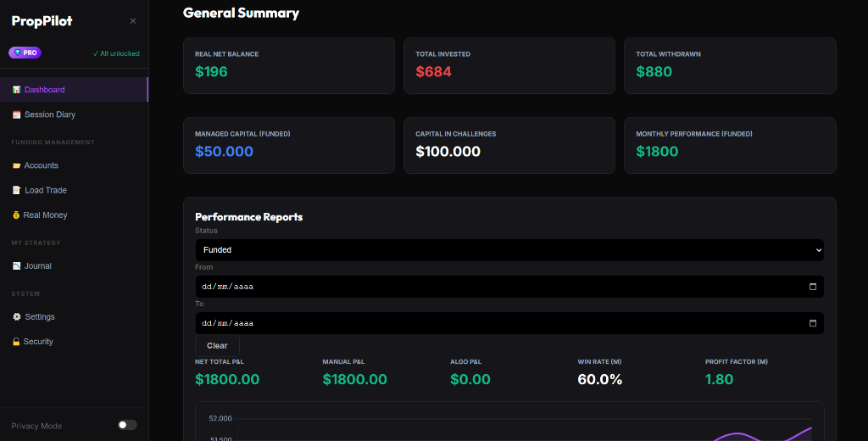Click the PropPilot logo text
Image resolution: width=868 pixels, height=441 pixels.
tap(42, 21)
